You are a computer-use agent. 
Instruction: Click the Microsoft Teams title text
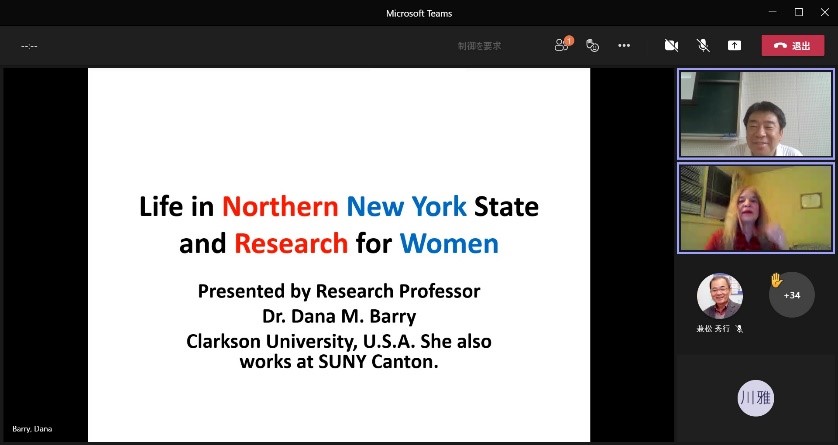tap(419, 13)
